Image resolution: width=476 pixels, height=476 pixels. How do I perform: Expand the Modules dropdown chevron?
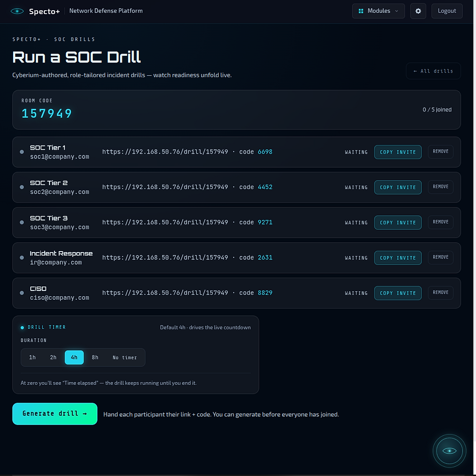396,11
